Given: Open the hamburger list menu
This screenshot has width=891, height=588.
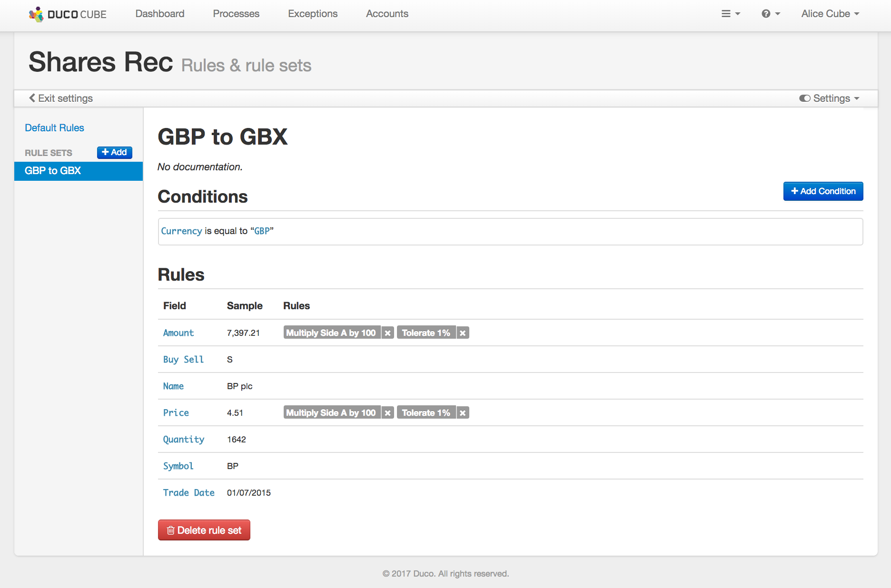Looking at the screenshot, I should pyautogui.click(x=730, y=14).
